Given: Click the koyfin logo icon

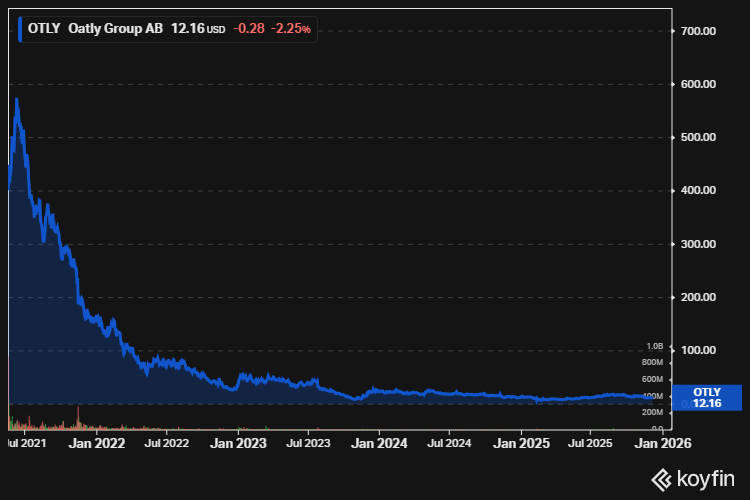Looking at the screenshot, I should [x=661, y=478].
